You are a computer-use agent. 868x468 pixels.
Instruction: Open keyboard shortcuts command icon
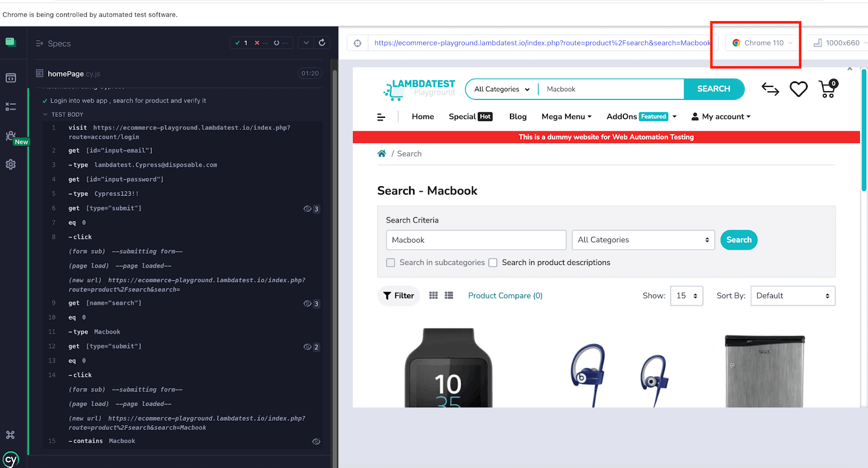click(x=10, y=435)
